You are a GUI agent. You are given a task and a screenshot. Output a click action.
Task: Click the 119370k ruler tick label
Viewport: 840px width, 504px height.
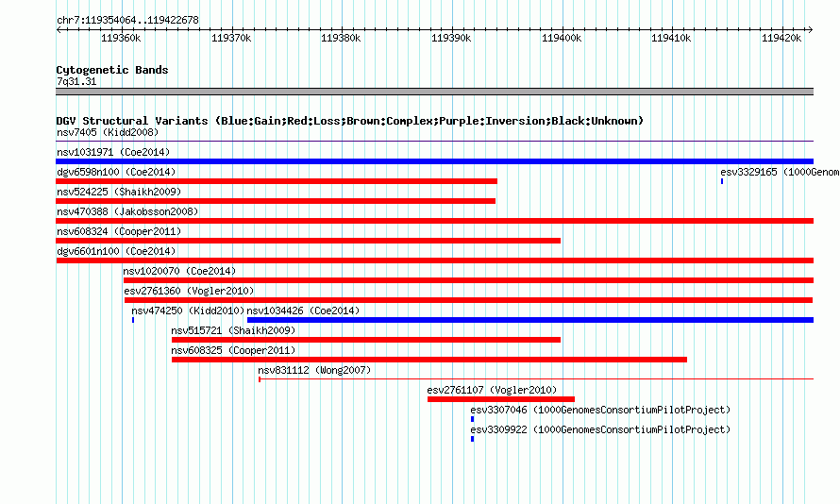231,38
